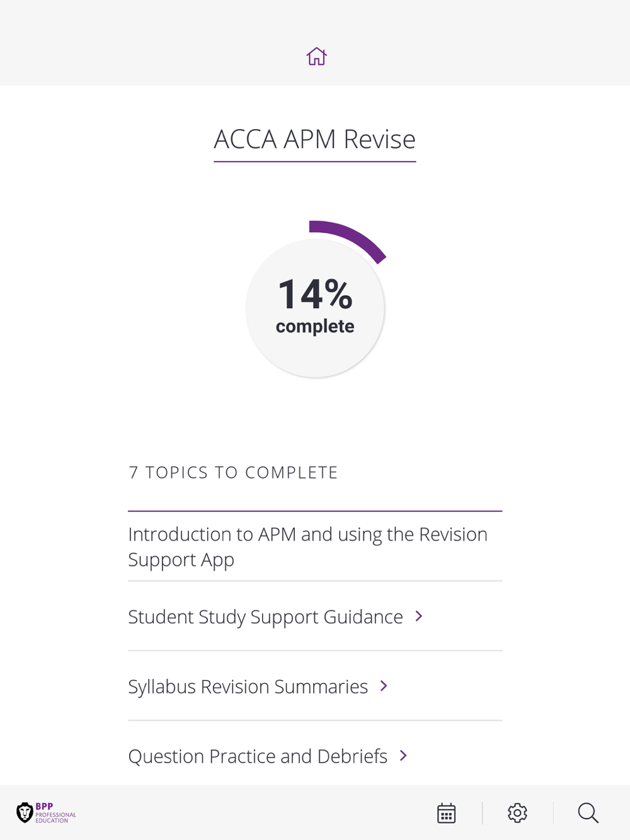Expand Syllabus Revision Summaries chevron
This screenshot has width=630, height=840.
pyautogui.click(x=384, y=686)
